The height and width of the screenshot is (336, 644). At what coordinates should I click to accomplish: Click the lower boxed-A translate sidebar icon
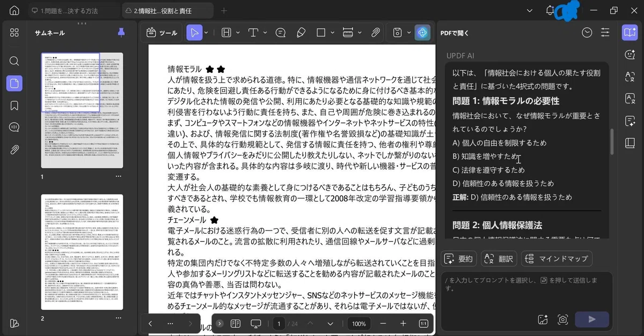pos(630,99)
